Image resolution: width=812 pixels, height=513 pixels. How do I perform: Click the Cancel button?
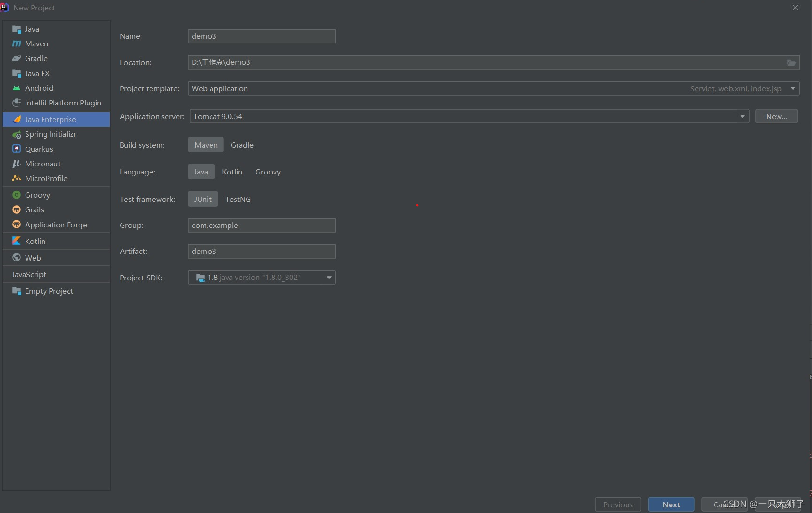point(724,504)
